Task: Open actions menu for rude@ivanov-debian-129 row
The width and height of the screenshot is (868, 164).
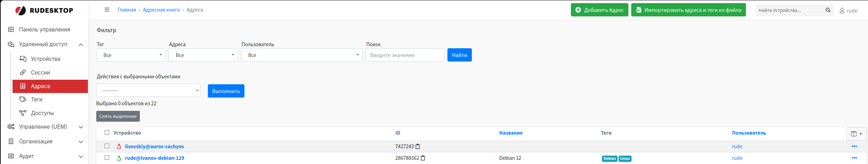Action: coord(854,158)
